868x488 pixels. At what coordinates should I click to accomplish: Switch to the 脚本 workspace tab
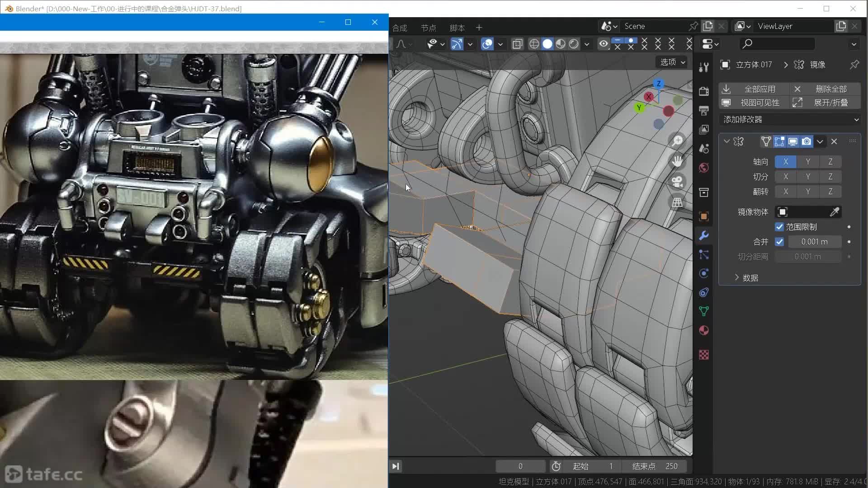click(x=457, y=28)
